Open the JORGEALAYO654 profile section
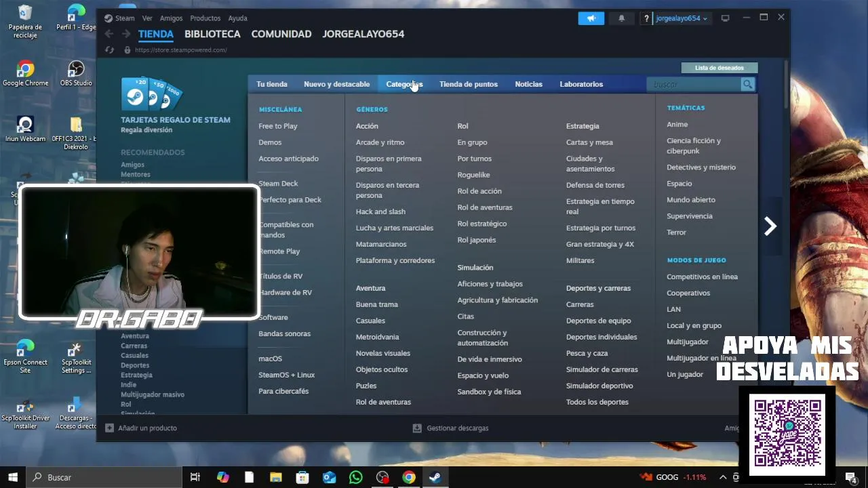Viewport: 868px width, 488px height. [363, 34]
